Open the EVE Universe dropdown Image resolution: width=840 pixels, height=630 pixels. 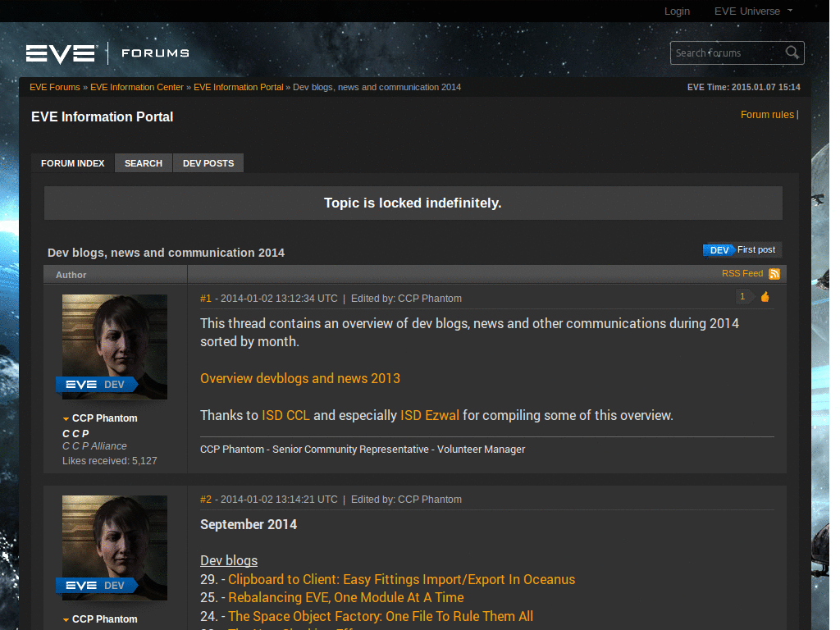747,11
